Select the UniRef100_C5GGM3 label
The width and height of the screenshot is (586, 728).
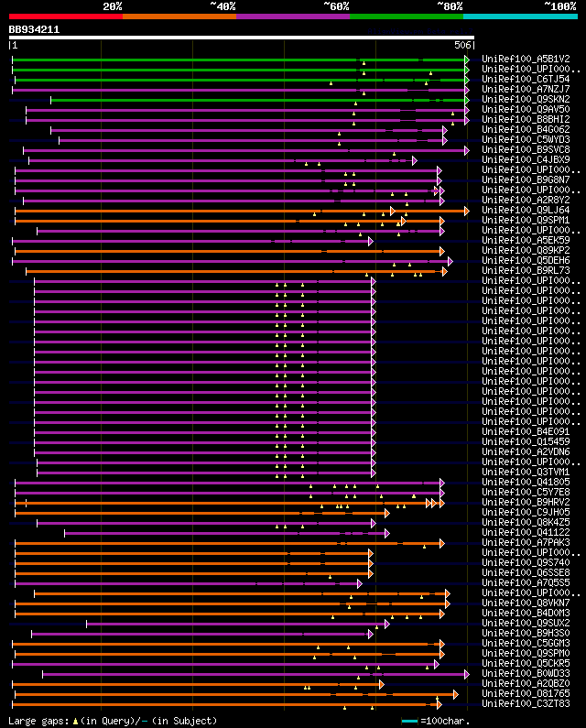[x=526, y=644]
